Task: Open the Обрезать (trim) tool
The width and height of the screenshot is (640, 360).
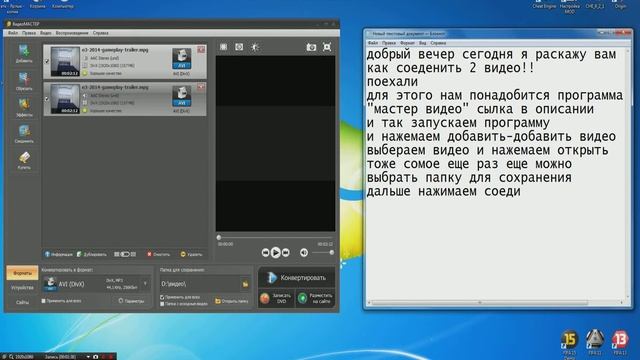Action: tap(24, 81)
